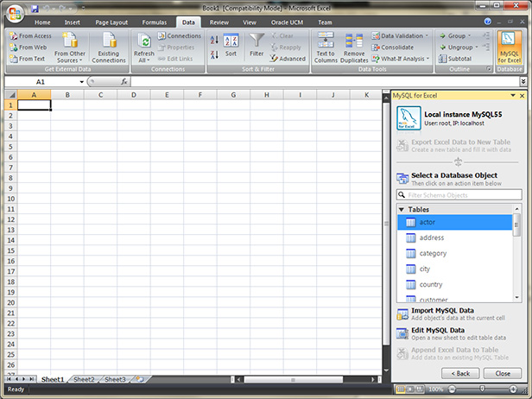Toggle the MySQL for Excel button
The height and width of the screenshot is (399, 532).
coord(510,47)
